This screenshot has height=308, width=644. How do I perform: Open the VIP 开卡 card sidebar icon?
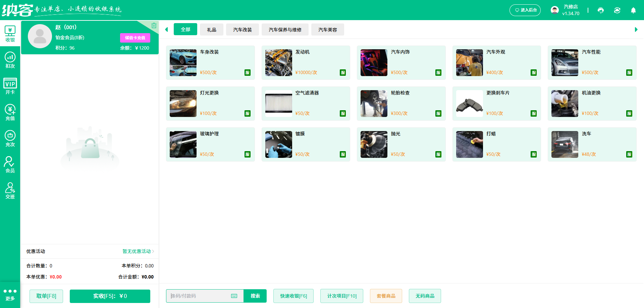pyautogui.click(x=10, y=86)
